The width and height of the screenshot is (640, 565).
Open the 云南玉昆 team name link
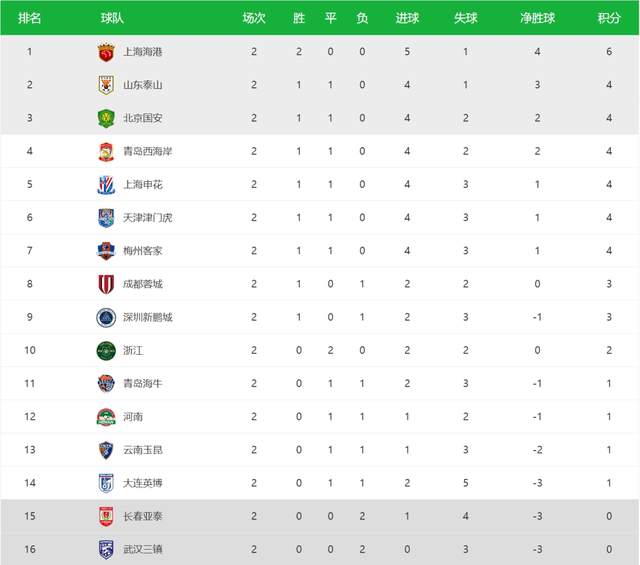pos(143,450)
